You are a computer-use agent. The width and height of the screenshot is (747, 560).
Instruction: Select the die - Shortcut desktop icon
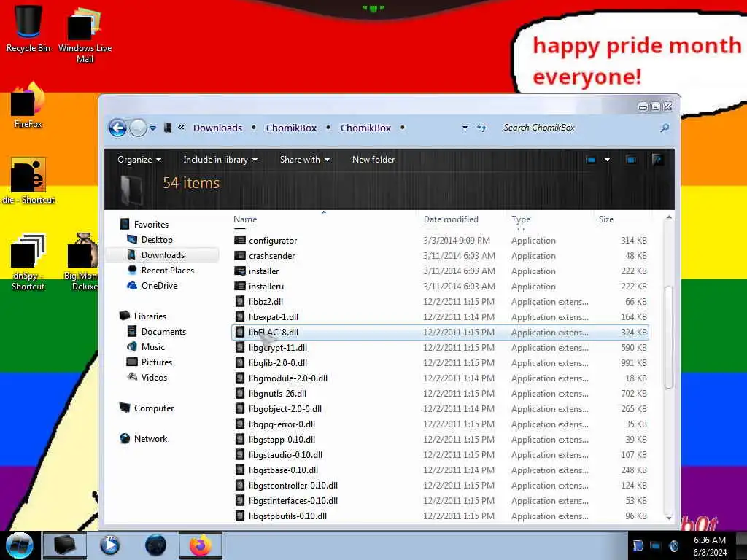(x=28, y=181)
